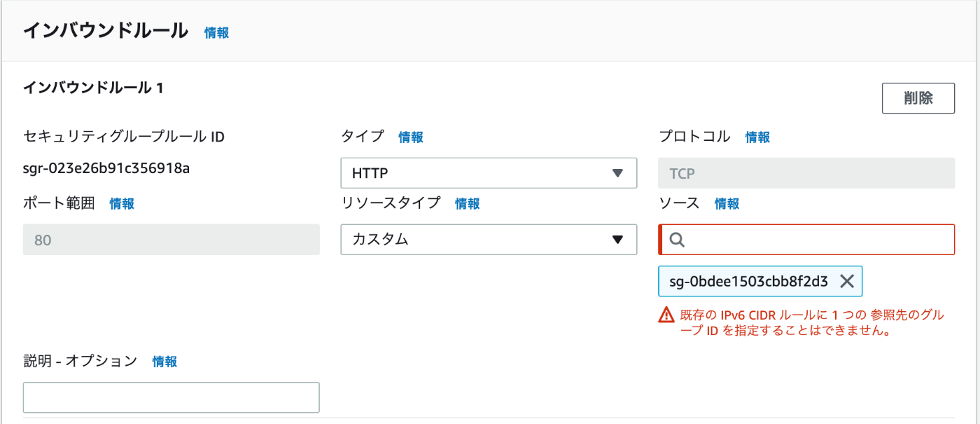Open the 情報 link next to プロトコル

point(757,137)
